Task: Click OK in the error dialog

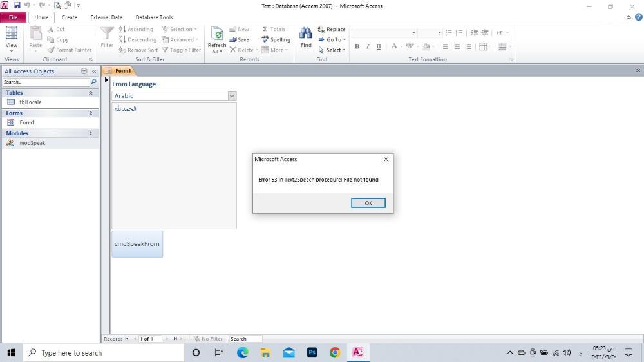Action: pyautogui.click(x=368, y=203)
